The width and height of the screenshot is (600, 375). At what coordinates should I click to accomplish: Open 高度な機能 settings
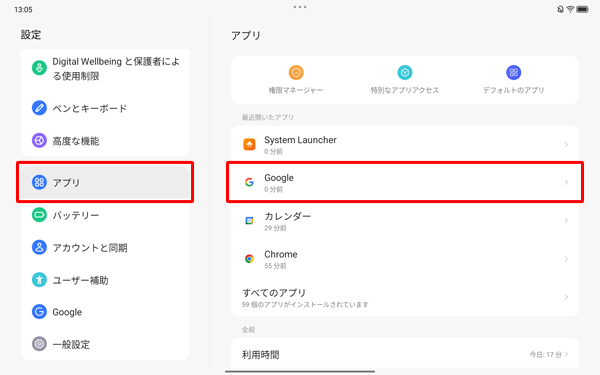pyautogui.click(x=105, y=140)
